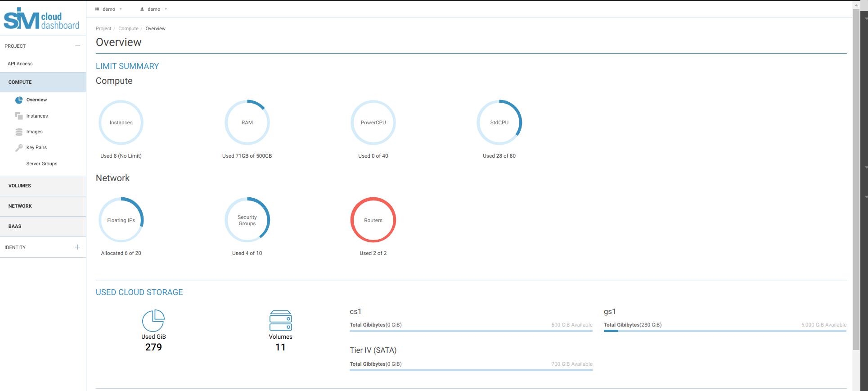The height and width of the screenshot is (391, 868).
Task: Click the SIM cloud dashboard logo
Action: pyautogui.click(x=41, y=19)
